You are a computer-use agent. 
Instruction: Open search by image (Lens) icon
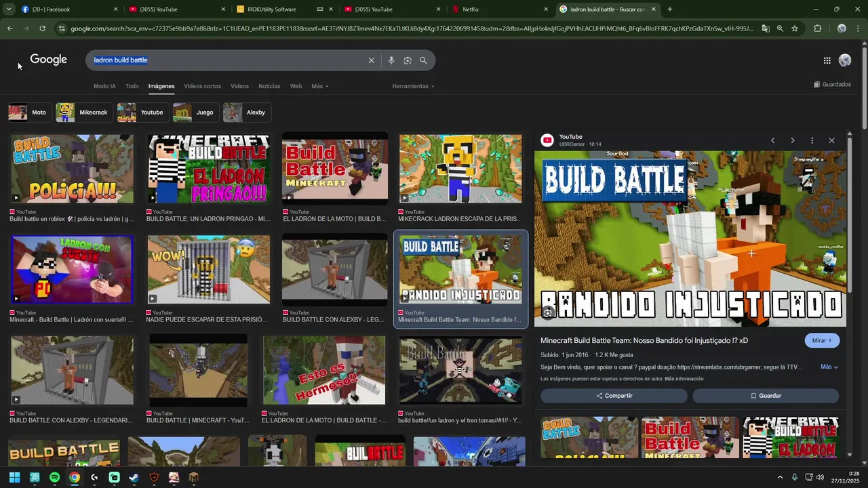click(408, 60)
